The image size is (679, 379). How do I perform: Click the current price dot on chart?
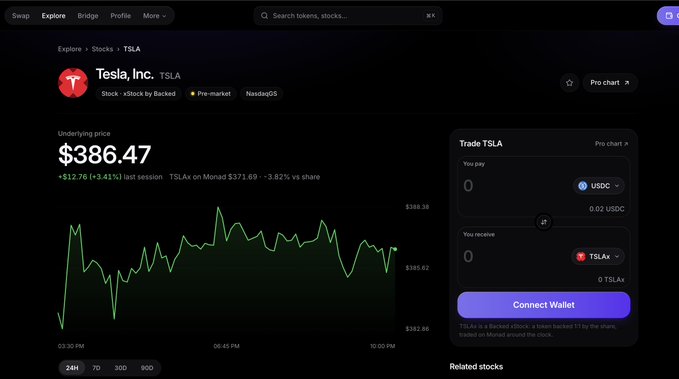pos(395,249)
